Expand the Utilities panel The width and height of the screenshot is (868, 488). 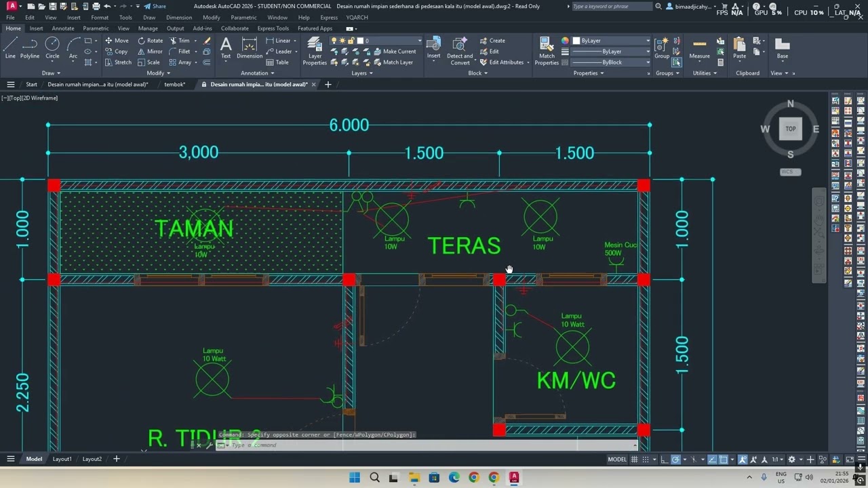[705, 73]
